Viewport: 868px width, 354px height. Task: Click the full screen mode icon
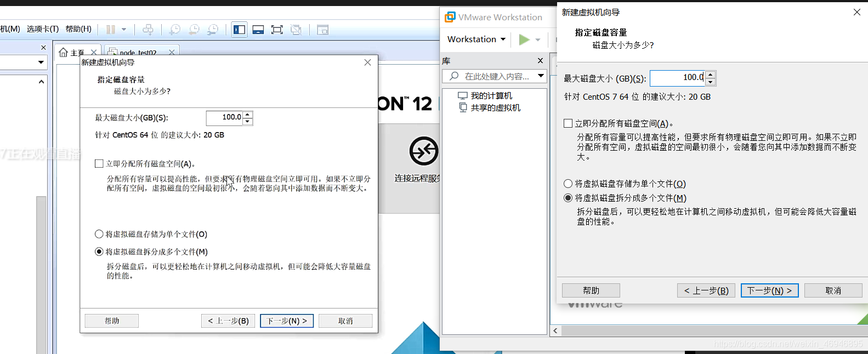click(x=277, y=30)
